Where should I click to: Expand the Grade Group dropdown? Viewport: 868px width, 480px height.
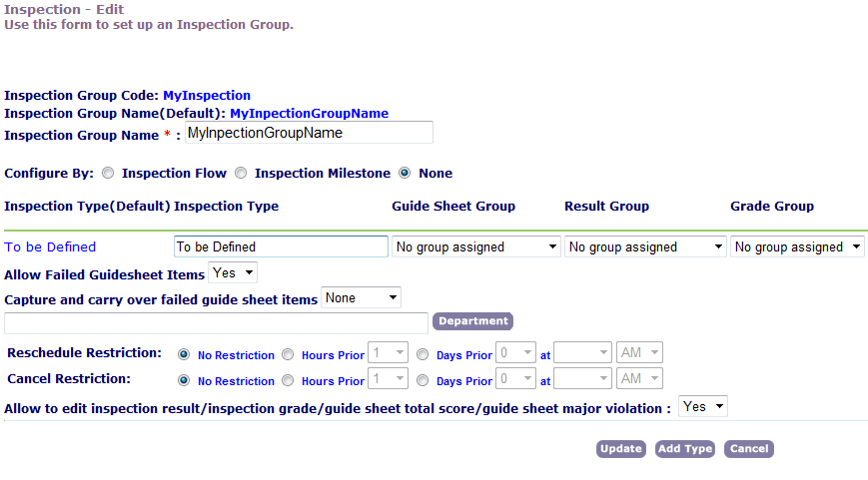[797, 246]
